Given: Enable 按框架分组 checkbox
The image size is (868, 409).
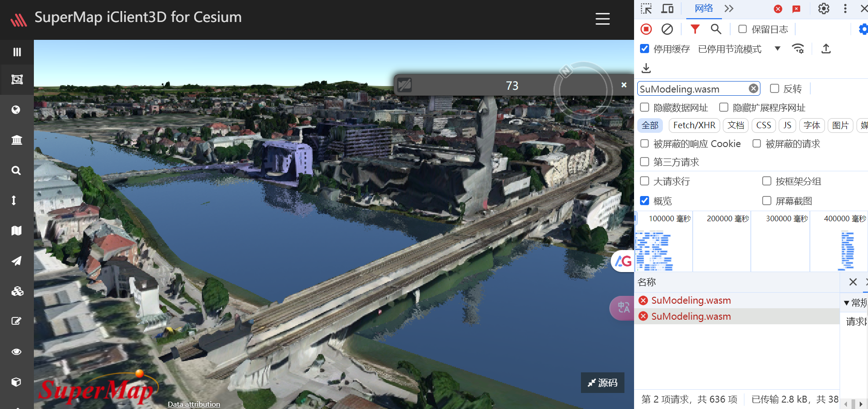Looking at the screenshot, I should coord(767,181).
